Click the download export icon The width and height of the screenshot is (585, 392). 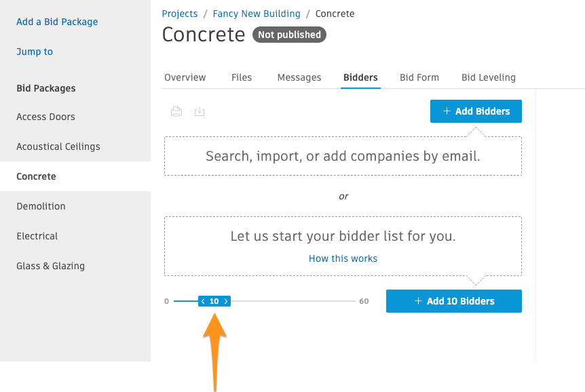click(x=200, y=111)
